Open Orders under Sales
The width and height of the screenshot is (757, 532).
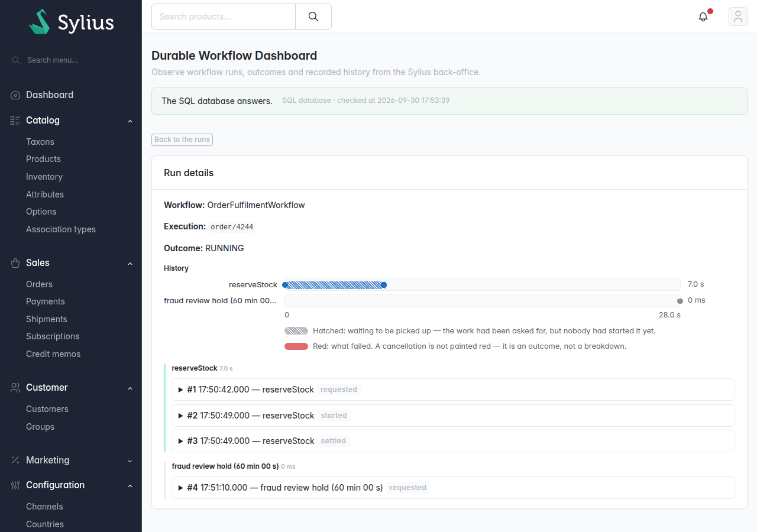39,284
